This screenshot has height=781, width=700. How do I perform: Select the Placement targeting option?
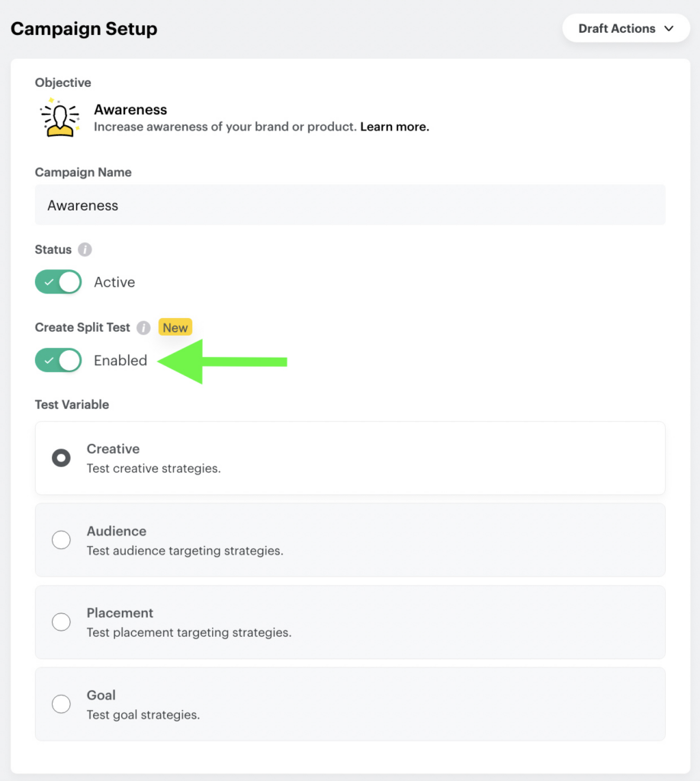coord(61,622)
